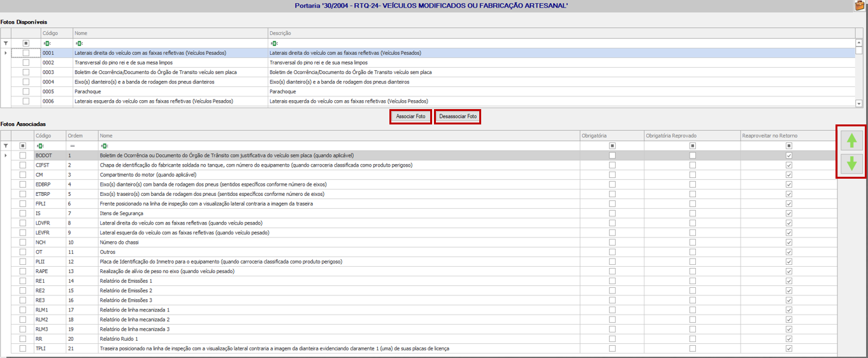Viewport: 868px width, 358px height.
Task: Click the Desassociar Foto button
Action: pos(458,117)
